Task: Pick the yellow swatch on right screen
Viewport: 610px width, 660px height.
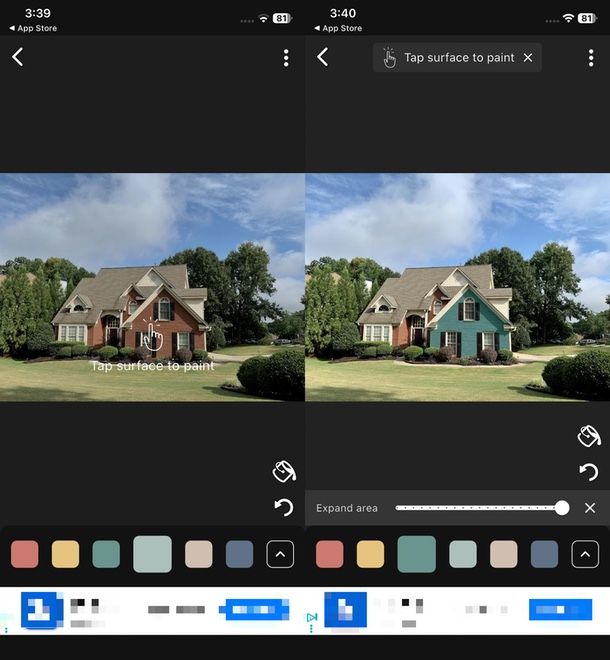Action: (x=370, y=554)
